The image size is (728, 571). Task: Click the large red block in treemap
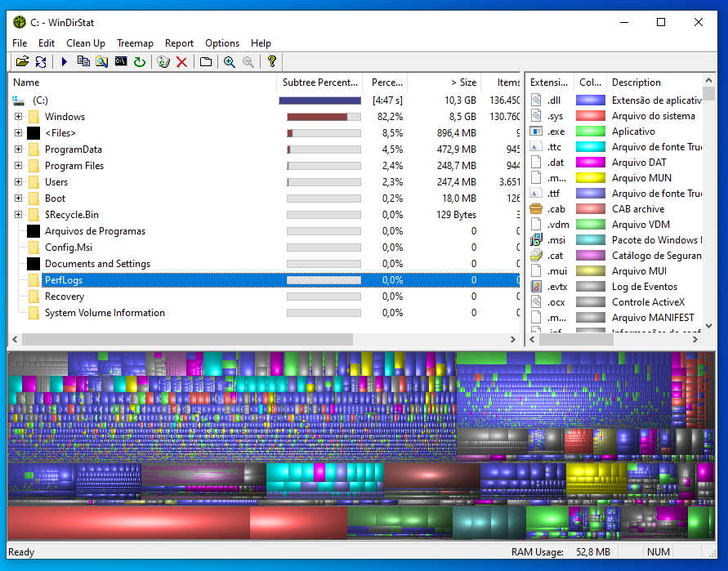coord(128,522)
